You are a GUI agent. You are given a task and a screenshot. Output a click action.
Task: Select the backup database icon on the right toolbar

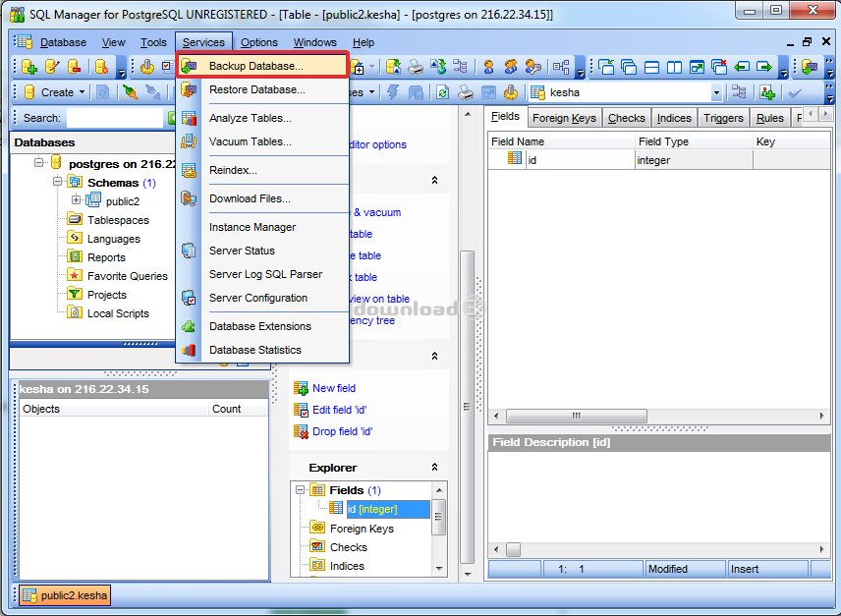(809, 67)
